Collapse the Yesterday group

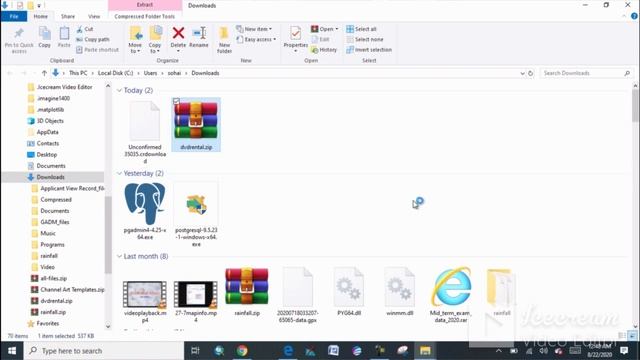click(x=119, y=173)
